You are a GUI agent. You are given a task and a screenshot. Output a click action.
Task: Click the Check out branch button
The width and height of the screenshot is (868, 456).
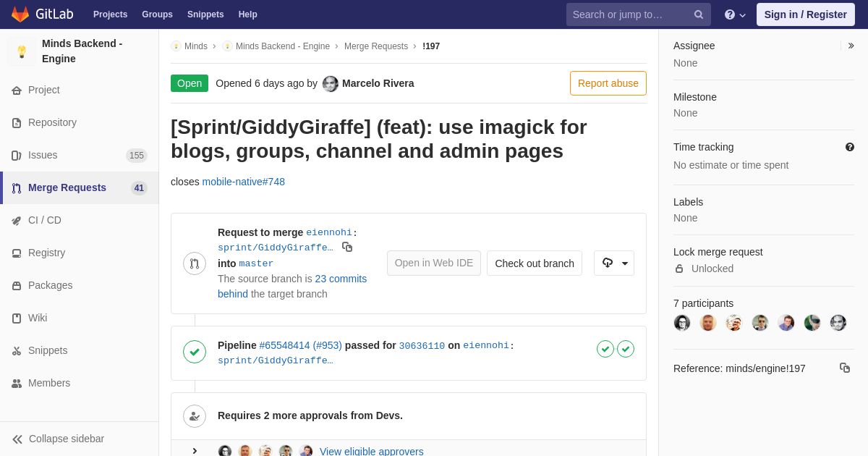click(535, 263)
